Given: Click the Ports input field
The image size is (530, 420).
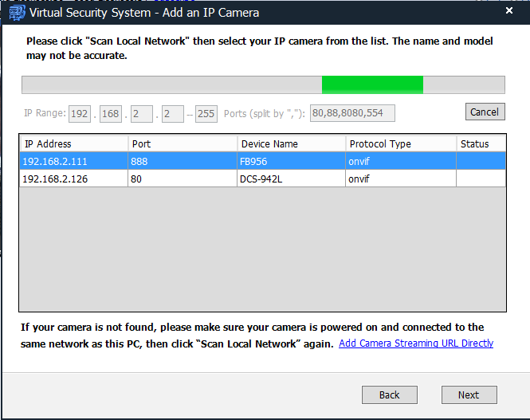Looking at the screenshot, I should pyautogui.click(x=351, y=113).
